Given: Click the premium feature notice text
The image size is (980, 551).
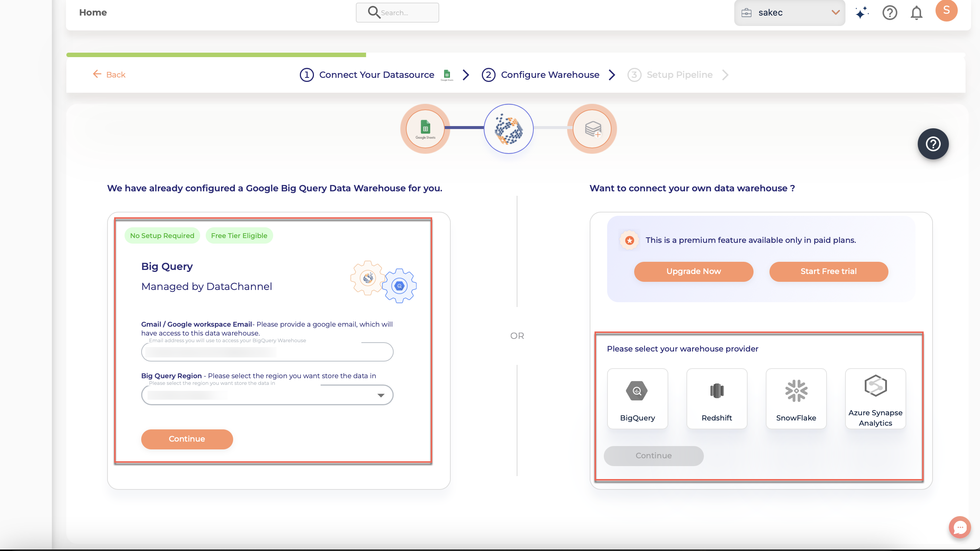Looking at the screenshot, I should click(x=750, y=240).
